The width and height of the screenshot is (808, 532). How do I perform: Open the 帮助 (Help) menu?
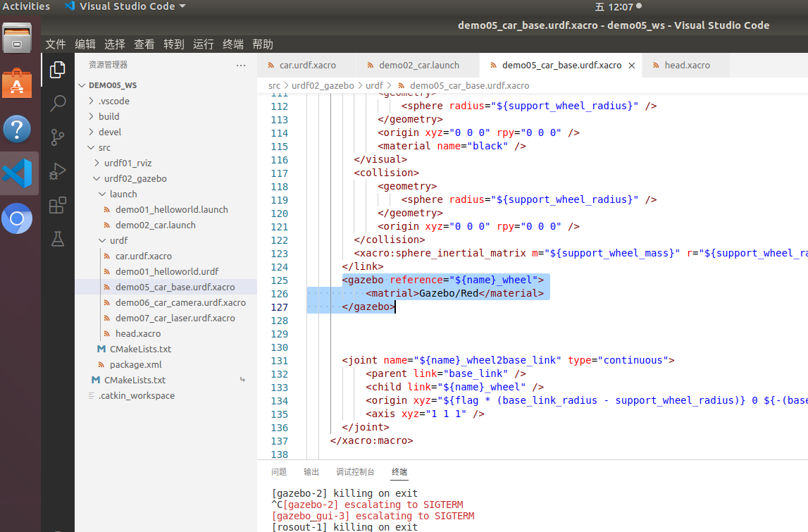(263, 44)
